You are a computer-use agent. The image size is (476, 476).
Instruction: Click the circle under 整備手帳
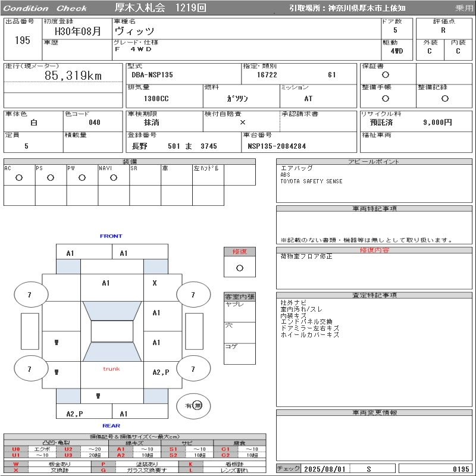pos(386,98)
